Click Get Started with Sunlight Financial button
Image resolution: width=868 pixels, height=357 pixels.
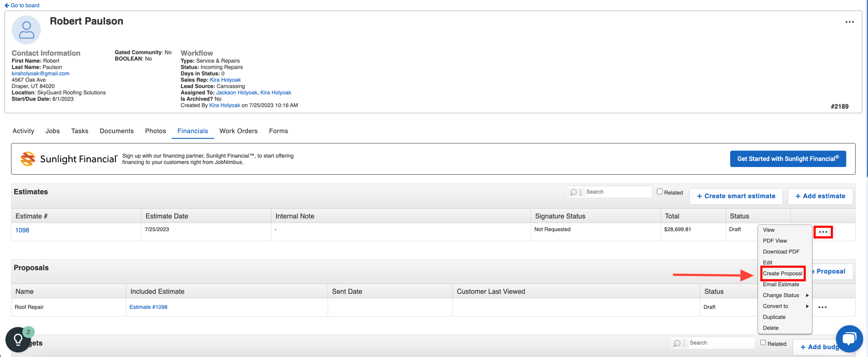[788, 159]
